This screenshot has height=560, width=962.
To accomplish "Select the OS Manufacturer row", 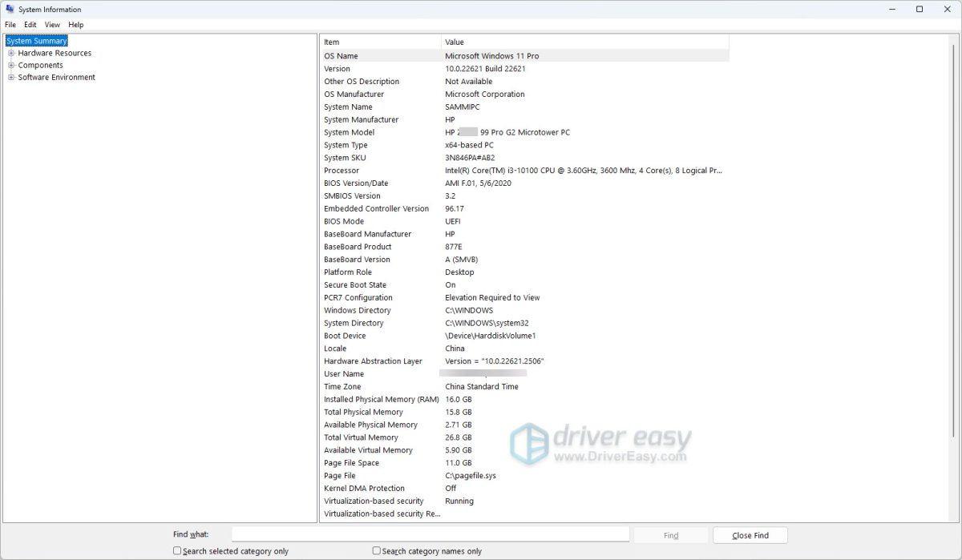I will pos(525,95).
